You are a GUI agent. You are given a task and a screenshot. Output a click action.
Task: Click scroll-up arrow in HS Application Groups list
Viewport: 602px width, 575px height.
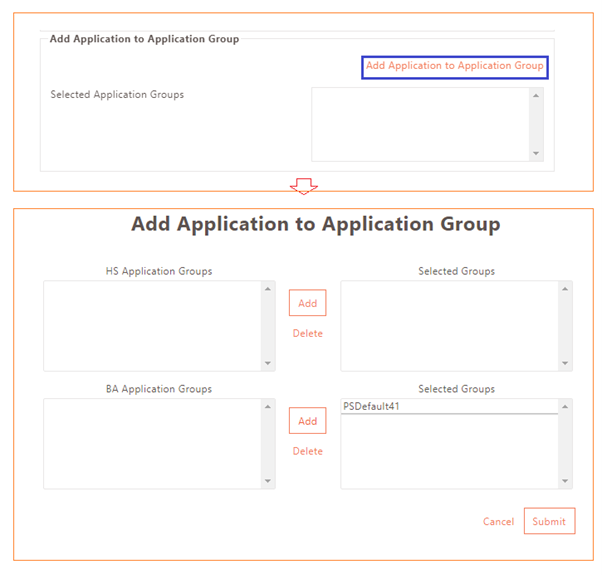click(268, 289)
